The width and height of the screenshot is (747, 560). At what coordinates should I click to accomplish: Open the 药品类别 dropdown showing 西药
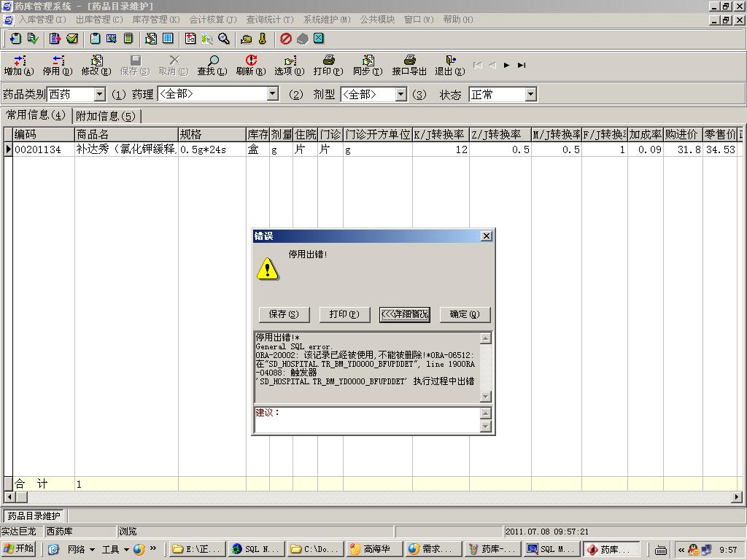tap(99, 94)
